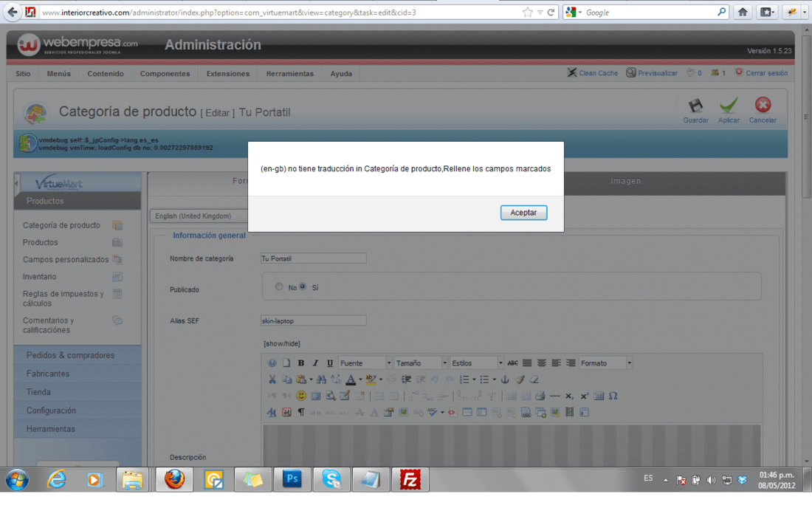
Task: Click the Copy icon in editor
Action: (286, 380)
